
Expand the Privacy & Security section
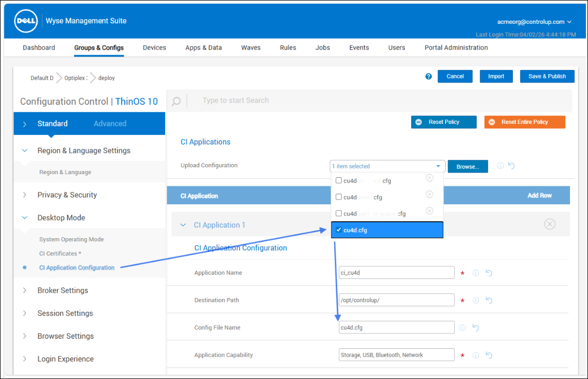tap(25, 195)
